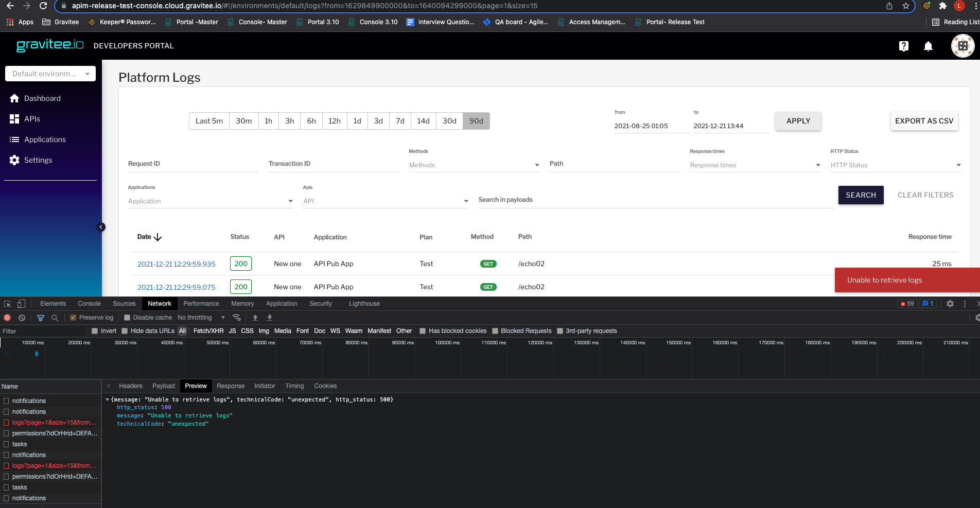Check the Has blocked cookies checkbox
The height and width of the screenshot is (508, 980).
[423, 331]
